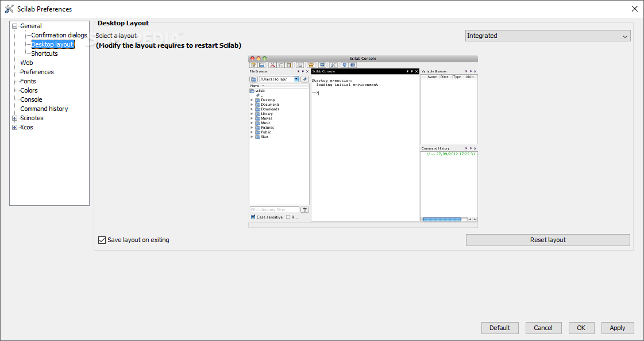
Task: Confirm with the OK button
Action: [581, 328]
